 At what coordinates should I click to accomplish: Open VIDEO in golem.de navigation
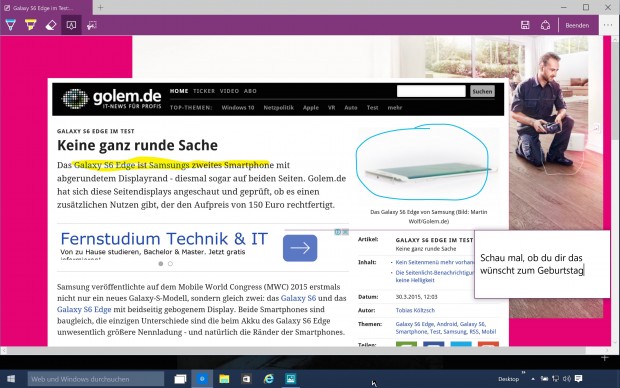pyautogui.click(x=229, y=91)
